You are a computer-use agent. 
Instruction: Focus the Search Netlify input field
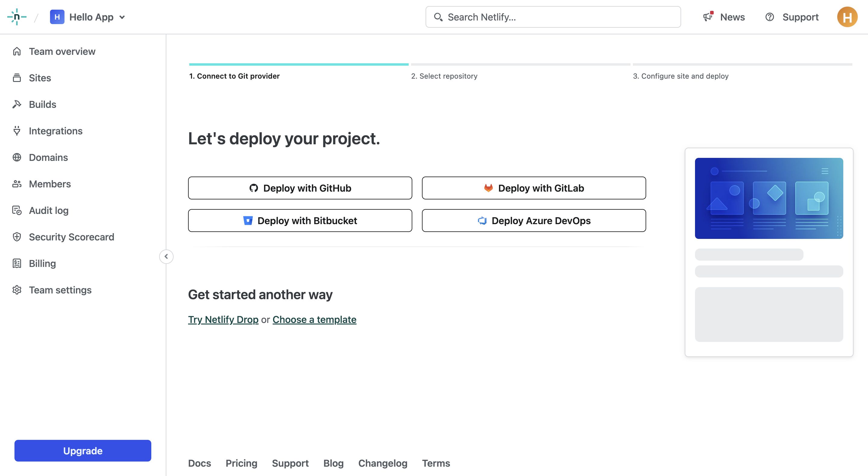[x=553, y=17]
